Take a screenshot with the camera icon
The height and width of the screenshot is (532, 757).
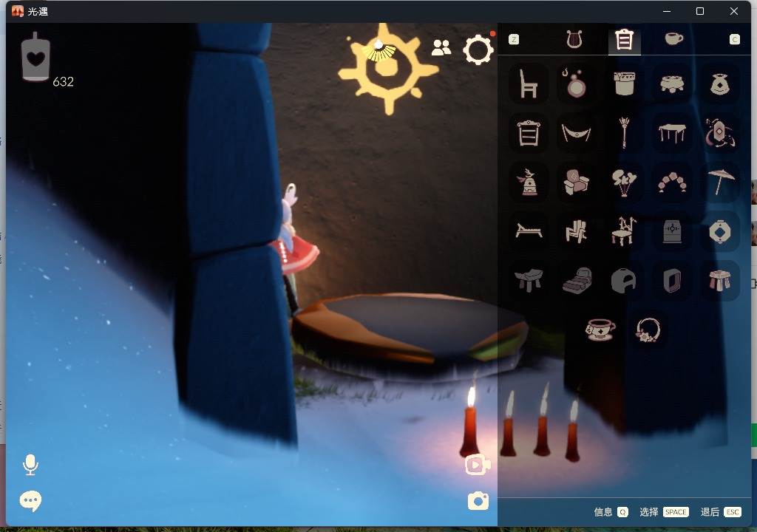478,501
